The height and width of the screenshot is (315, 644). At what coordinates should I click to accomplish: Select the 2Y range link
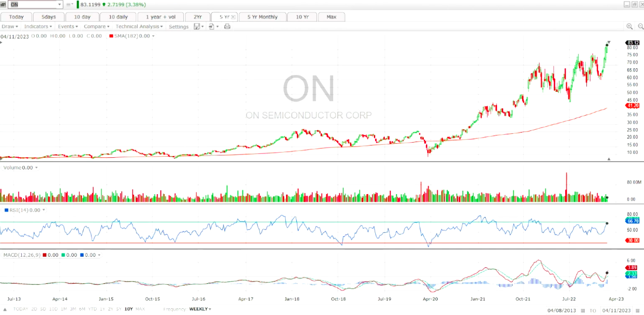coord(111,309)
